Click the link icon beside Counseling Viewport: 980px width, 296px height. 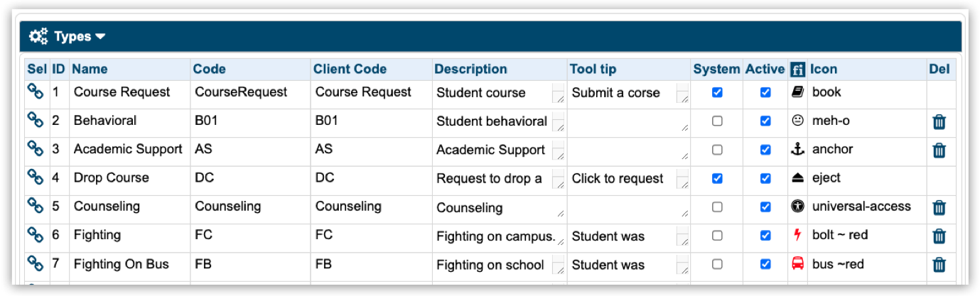(35, 205)
